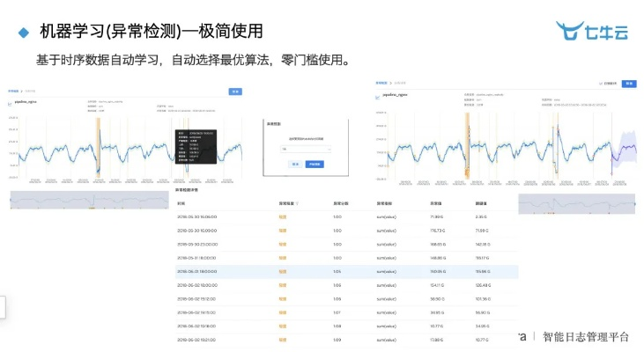Click the first breadcrumb link in left panel
The height and width of the screenshot is (352, 644).
(x=14, y=91)
